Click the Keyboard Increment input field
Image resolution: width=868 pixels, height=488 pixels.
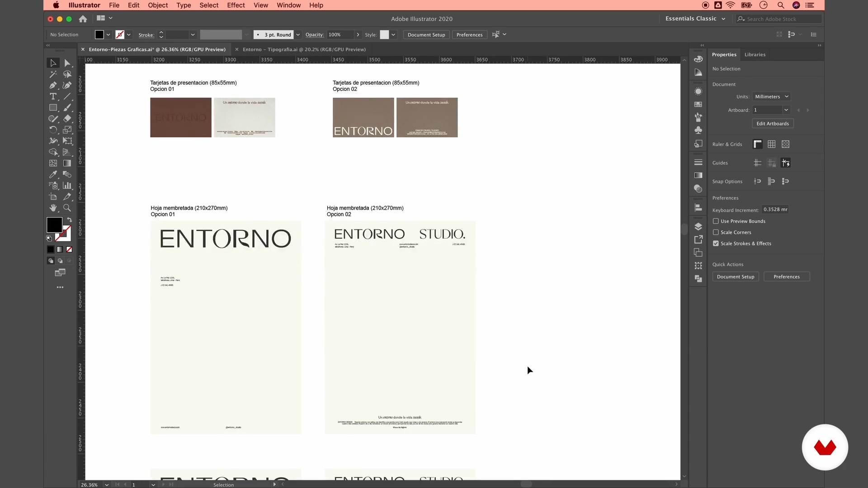tap(775, 210)
